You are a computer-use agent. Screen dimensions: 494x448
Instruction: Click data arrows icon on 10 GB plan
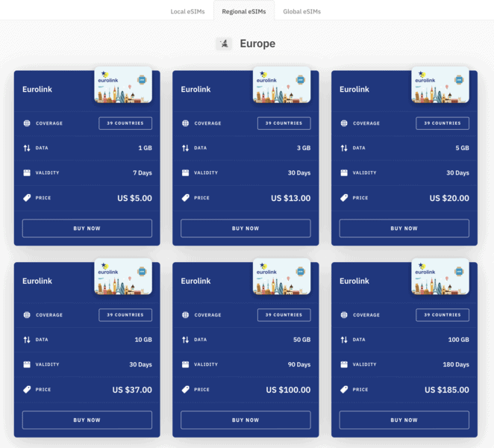[27, 340]
